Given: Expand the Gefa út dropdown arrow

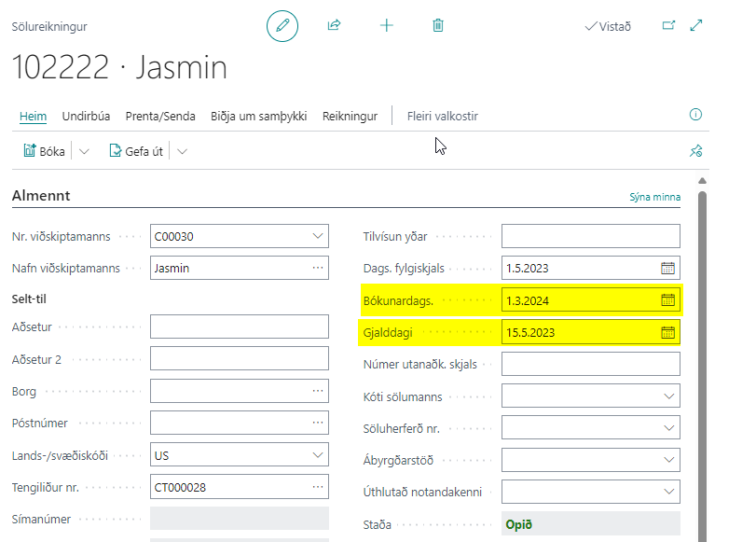Looking at the screenshot, I should coord(182,151).
